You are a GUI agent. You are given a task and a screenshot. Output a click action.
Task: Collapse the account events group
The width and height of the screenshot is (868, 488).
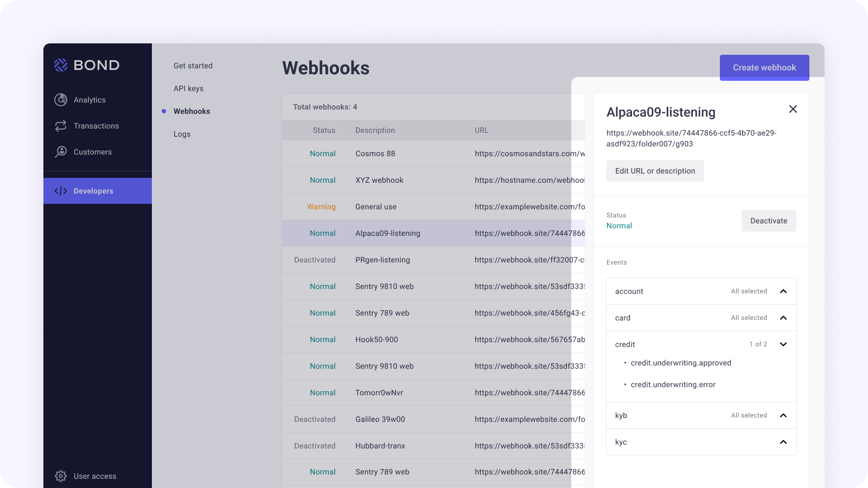[x=783, y=291]
